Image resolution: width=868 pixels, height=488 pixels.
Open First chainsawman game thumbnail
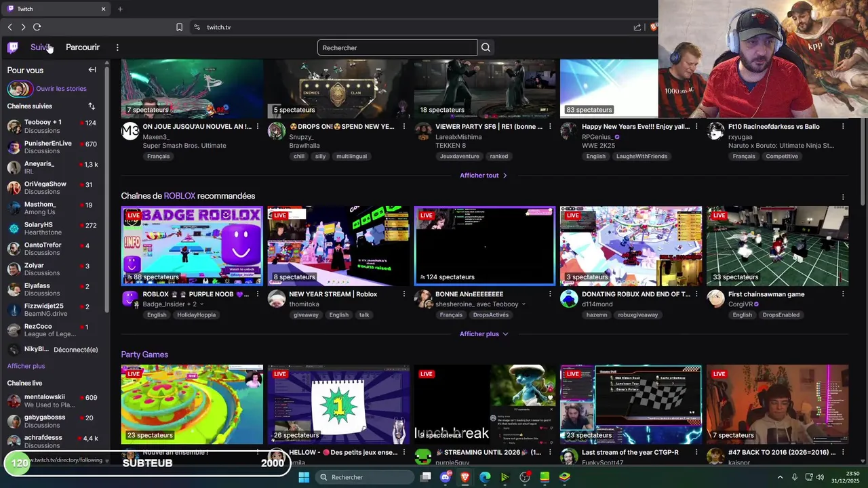click(x=777, y=245)
